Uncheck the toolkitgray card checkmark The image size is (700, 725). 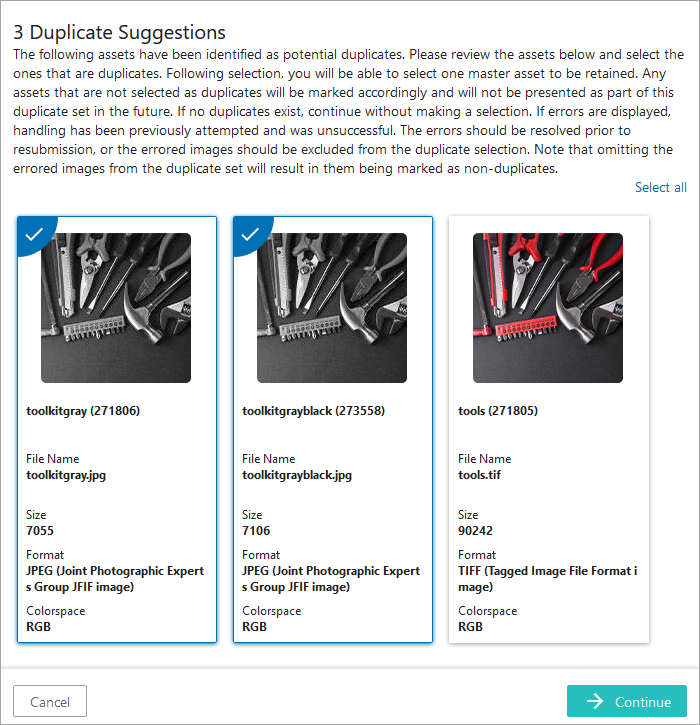point(33,233)
